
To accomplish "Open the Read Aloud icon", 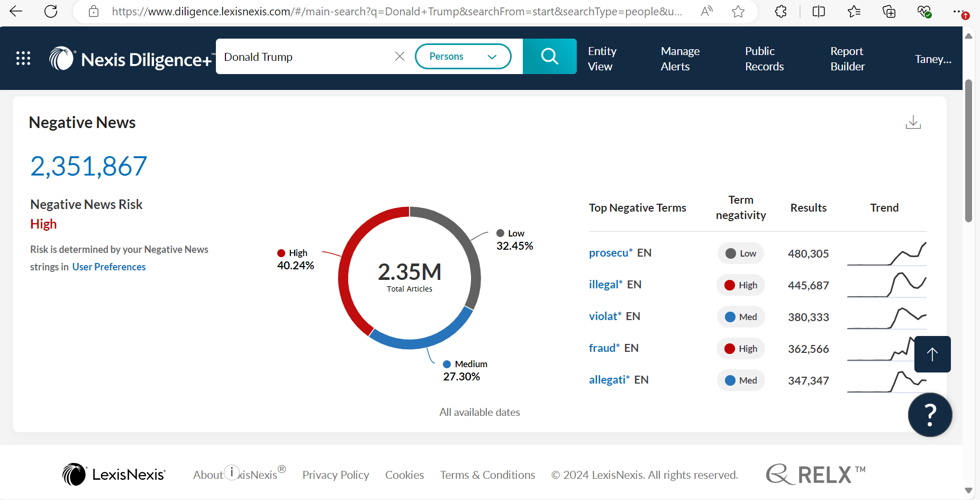I will click(706, 11).
